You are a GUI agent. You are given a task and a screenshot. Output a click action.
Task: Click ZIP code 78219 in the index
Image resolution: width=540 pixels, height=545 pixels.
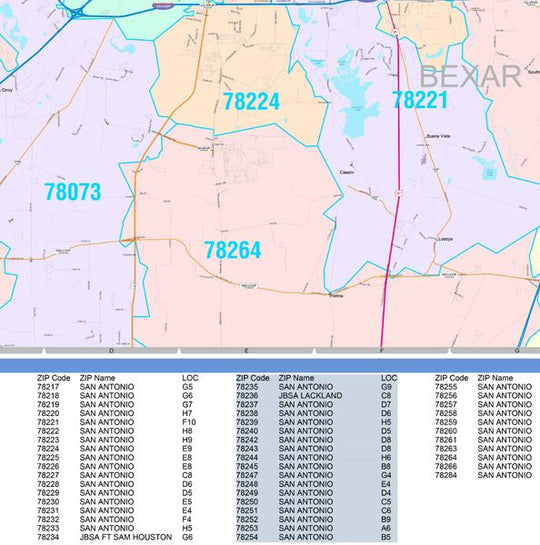point(48,405)
